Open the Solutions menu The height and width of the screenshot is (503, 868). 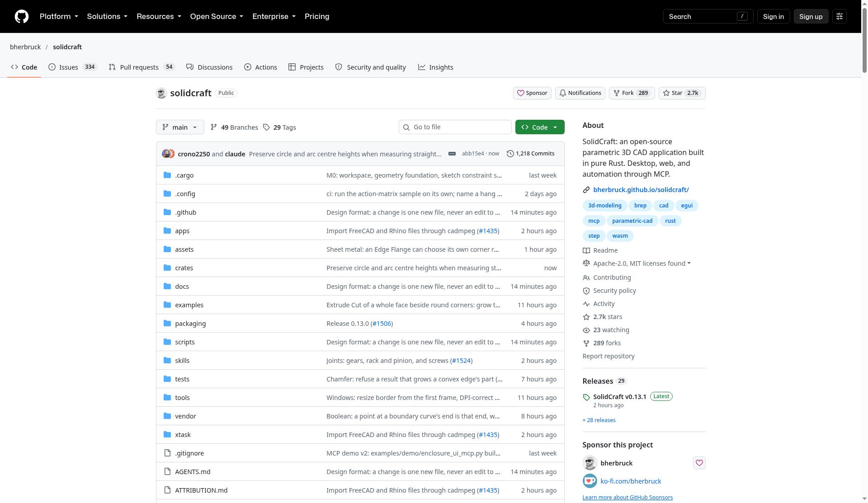coord(107,16)
